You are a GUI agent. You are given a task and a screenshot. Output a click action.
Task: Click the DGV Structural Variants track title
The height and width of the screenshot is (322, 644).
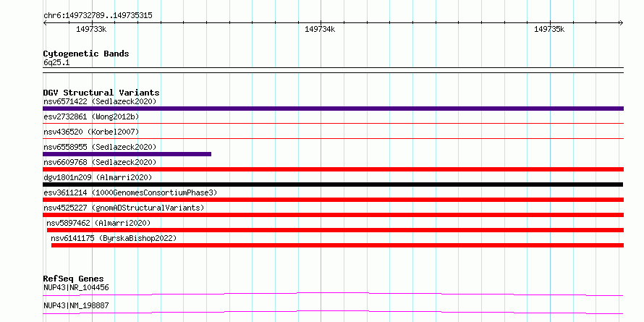[101, 93]
